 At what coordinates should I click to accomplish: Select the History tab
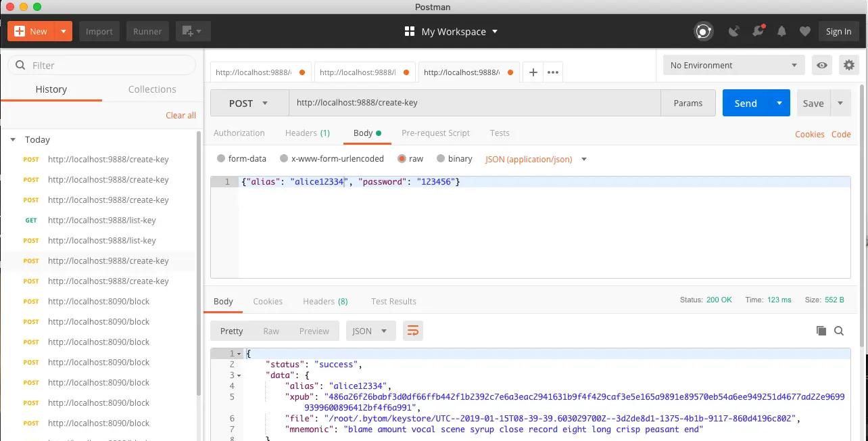(x=51, y=89)
